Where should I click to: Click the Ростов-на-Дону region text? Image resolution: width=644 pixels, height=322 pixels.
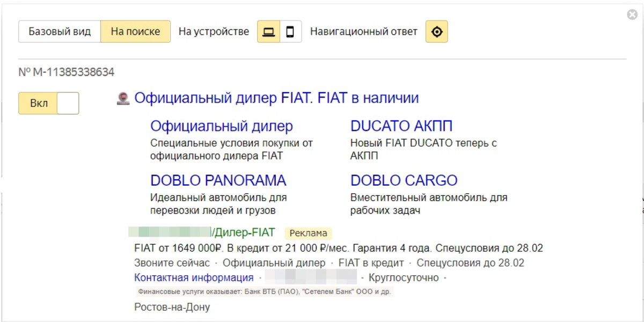[172, 308]
